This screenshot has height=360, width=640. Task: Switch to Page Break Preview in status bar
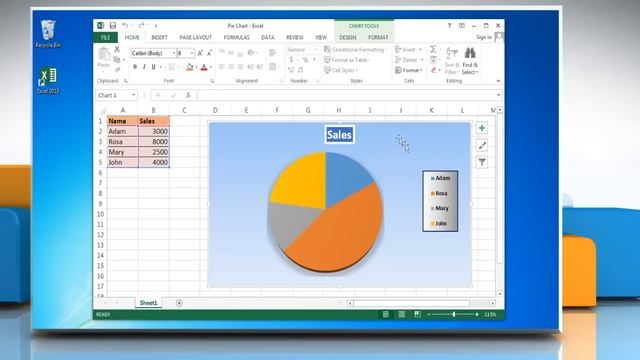(417, 314)
